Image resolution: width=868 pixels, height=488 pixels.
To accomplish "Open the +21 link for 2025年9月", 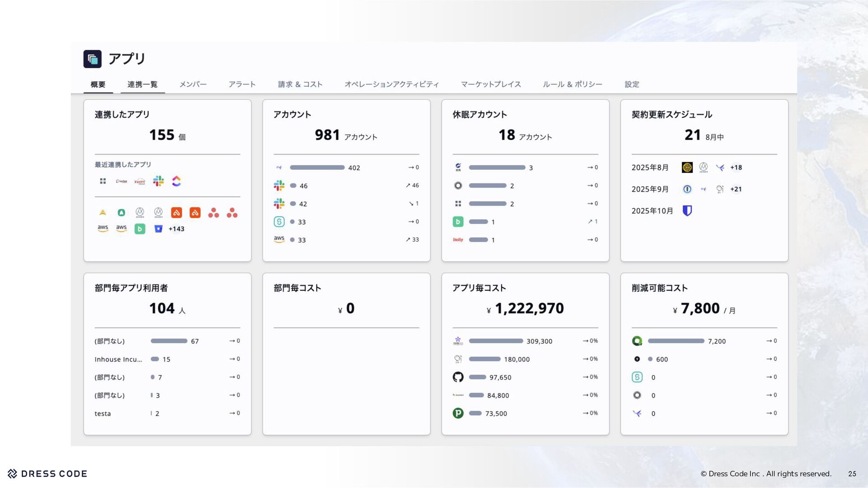I will click(736, 189).
